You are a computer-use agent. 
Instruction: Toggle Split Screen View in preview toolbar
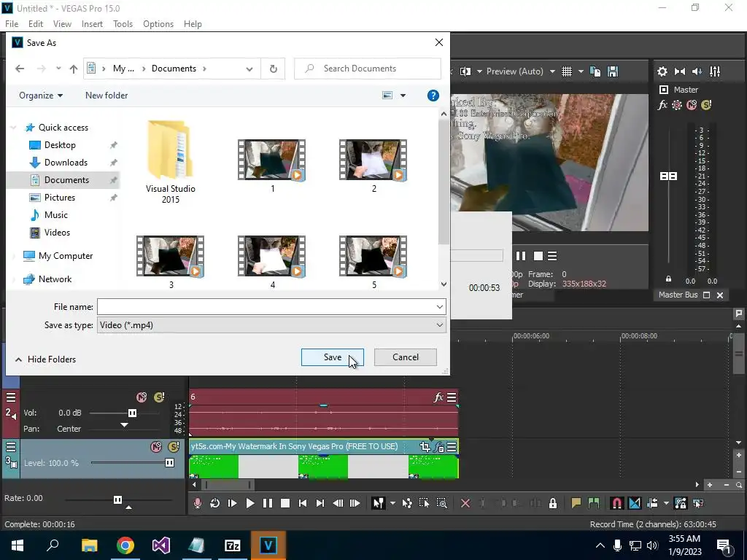tap(465, 71)
